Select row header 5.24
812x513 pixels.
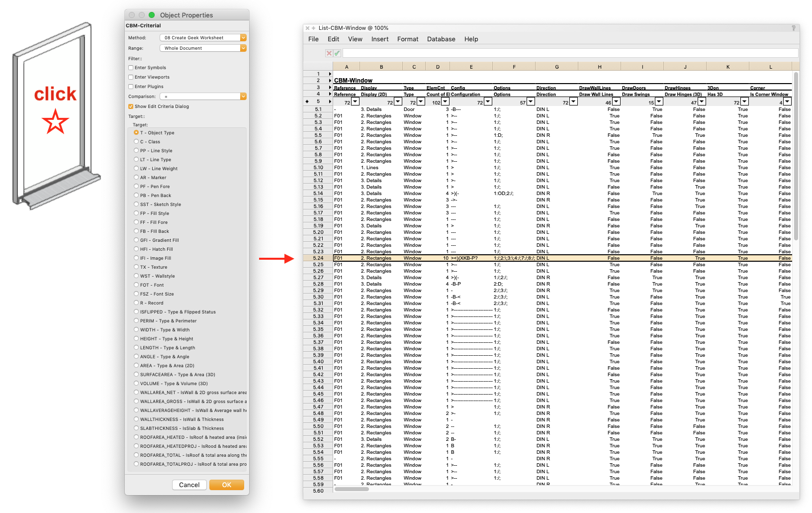pos(318,258)
